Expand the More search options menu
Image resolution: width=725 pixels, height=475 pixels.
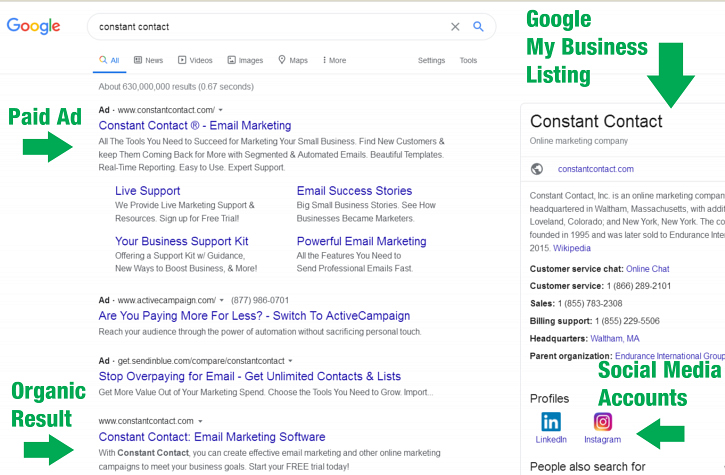tap(332, 61)
